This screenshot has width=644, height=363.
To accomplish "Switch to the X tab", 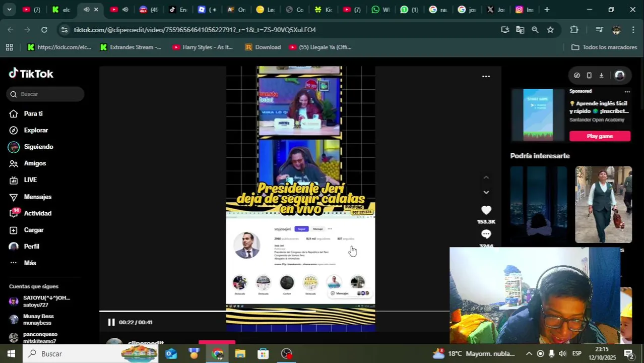I will [x=496, y=10].
